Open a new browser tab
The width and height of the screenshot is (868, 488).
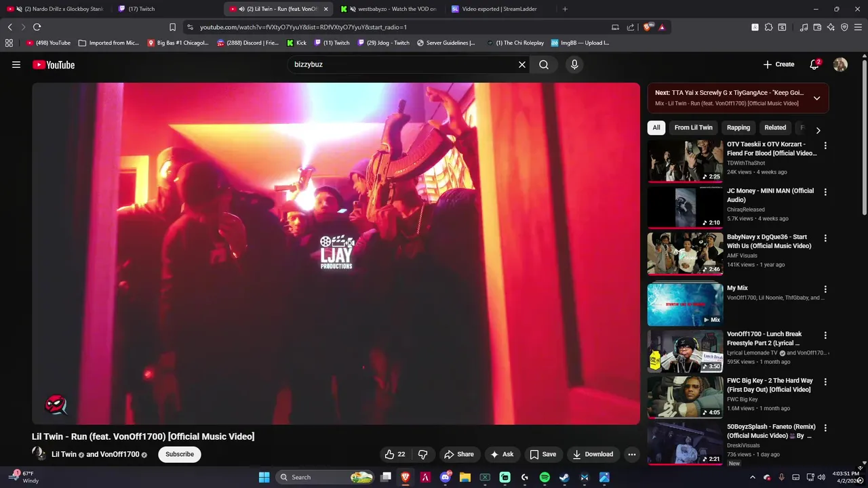point(565,9)
